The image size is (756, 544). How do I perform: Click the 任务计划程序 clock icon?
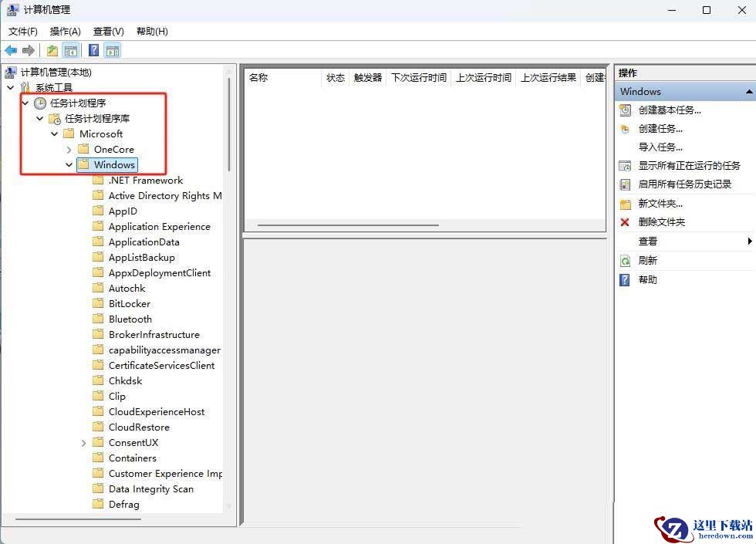pyautogui.click(x=40, y=103)
